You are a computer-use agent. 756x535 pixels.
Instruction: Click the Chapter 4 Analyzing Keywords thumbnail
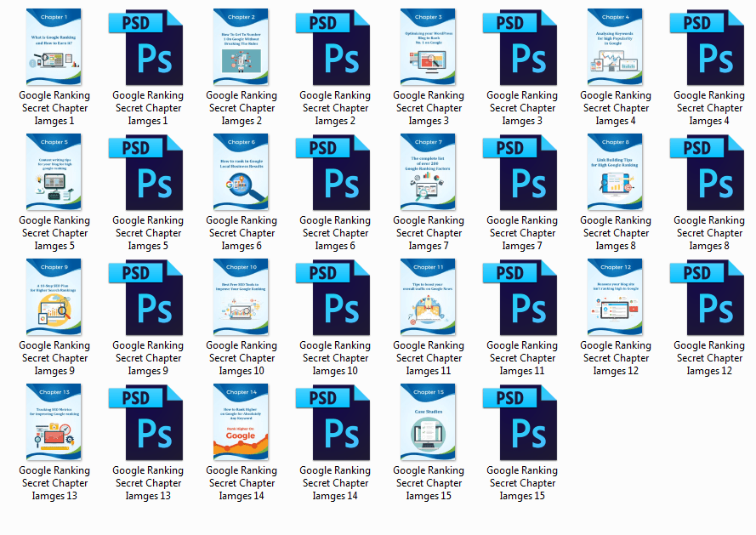tap(616, 48)
